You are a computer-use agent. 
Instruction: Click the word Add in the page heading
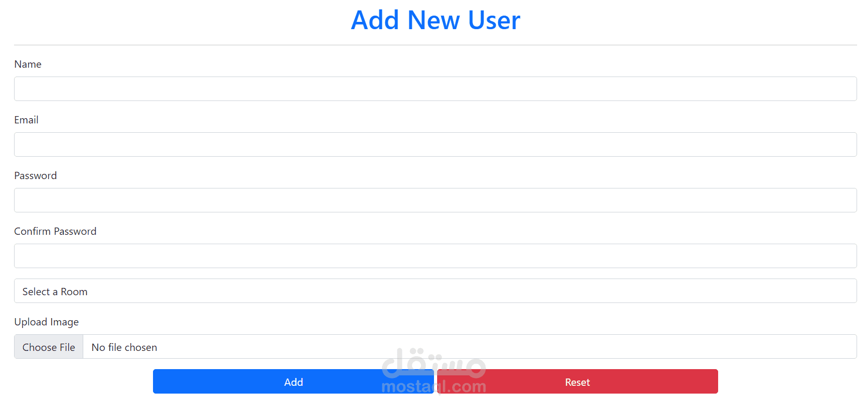point(375,21)
